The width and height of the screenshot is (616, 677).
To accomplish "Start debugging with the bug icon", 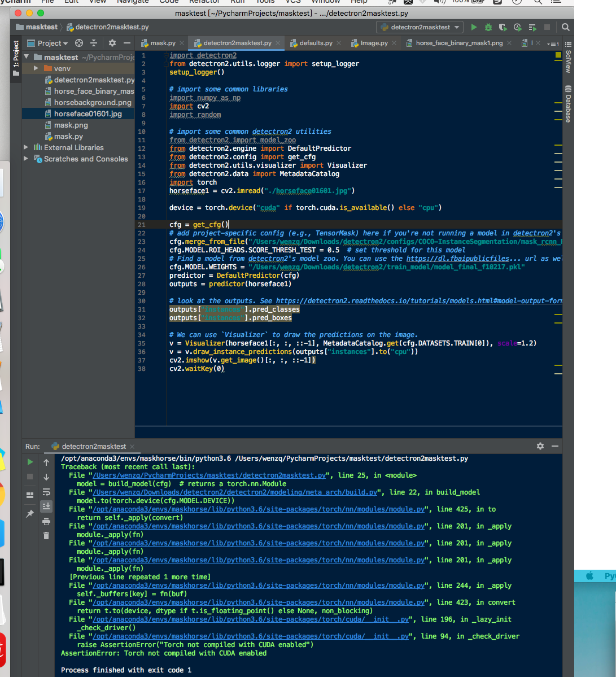I will coord(488,27).
